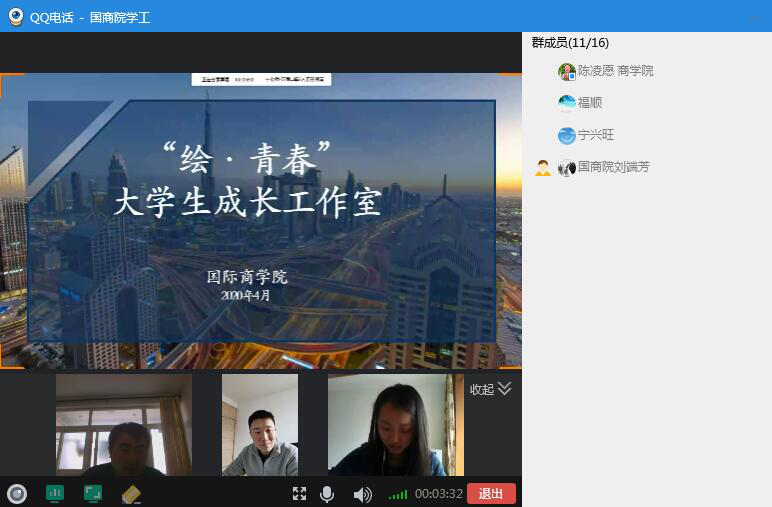This screenshot has width=772, height=507.
Task: Click the round camera icon in bottom toolbar
Action: [x=17, y=493]
